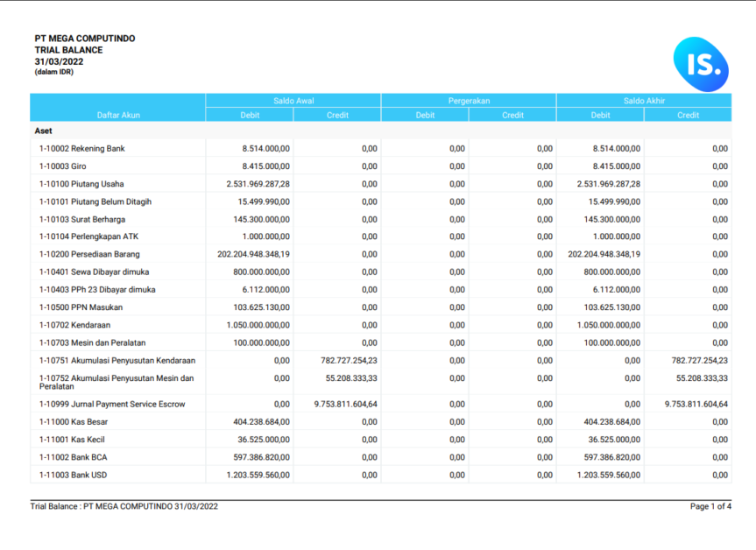Select account 1-10002 Rekening Bank
The height and width of the screenshot is (550, 756).
pyautogui.click(x=81, y=149)
